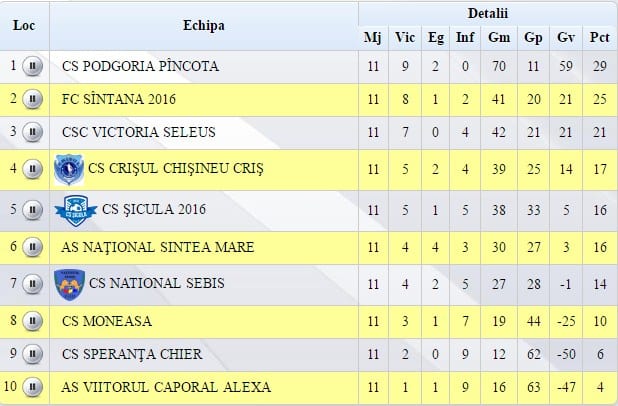Open the CS Podgoria Pîncota team name
This screenshot has width=618, height=406.
pyautogui.click(x=139, y=67)
